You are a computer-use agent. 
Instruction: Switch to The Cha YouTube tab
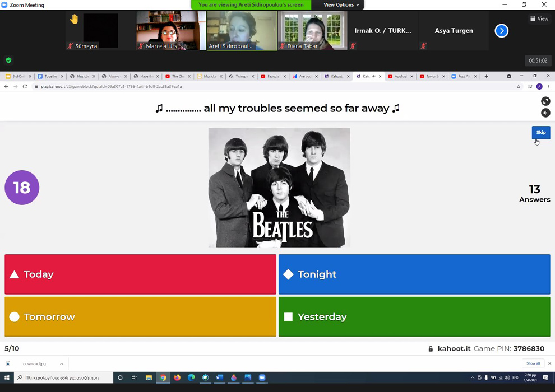pos(177,76)
